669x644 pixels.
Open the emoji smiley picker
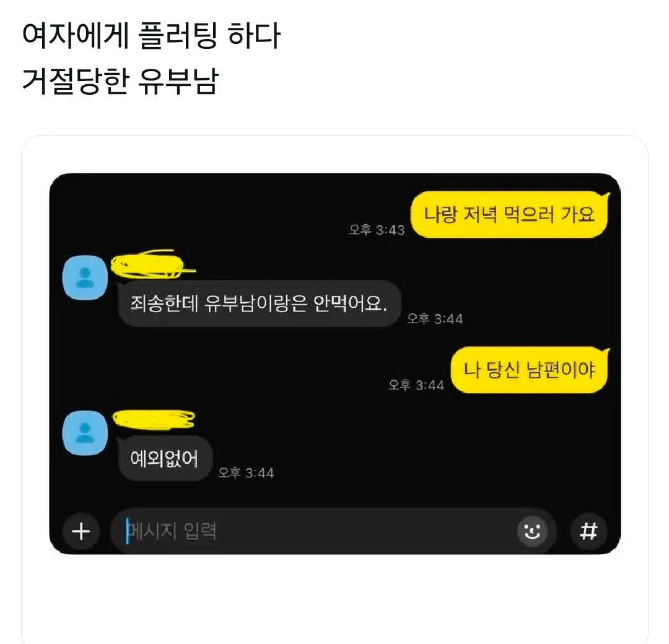point(532,531)
